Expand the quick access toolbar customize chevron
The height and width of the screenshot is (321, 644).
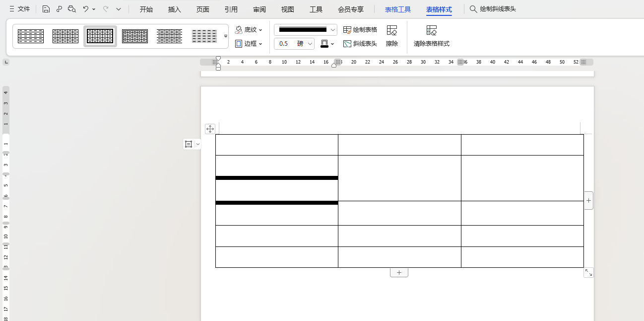(119, 9)
